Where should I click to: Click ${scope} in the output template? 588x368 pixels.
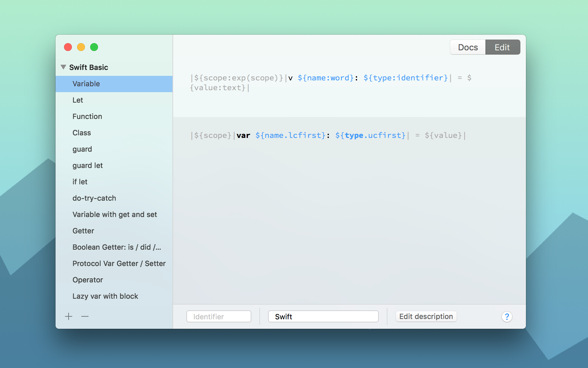coord(213,135)
